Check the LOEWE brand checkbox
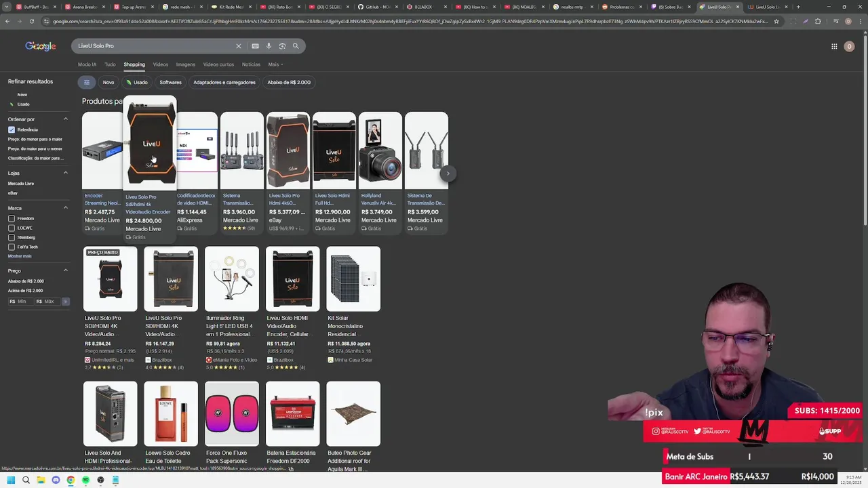 point(12,228)
